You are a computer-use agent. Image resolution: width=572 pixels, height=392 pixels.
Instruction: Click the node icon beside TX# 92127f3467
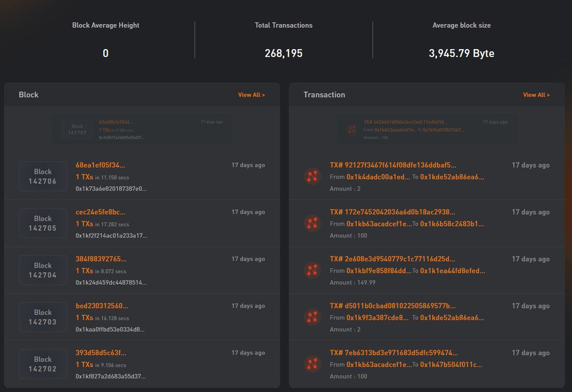[x=312, y=176]
